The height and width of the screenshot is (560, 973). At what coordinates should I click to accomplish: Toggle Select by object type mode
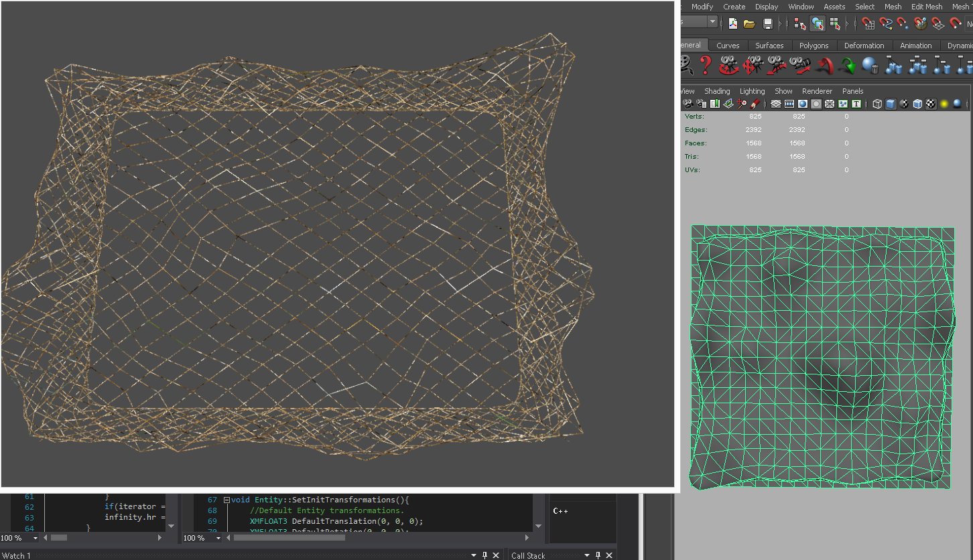(x=818, y=23)
